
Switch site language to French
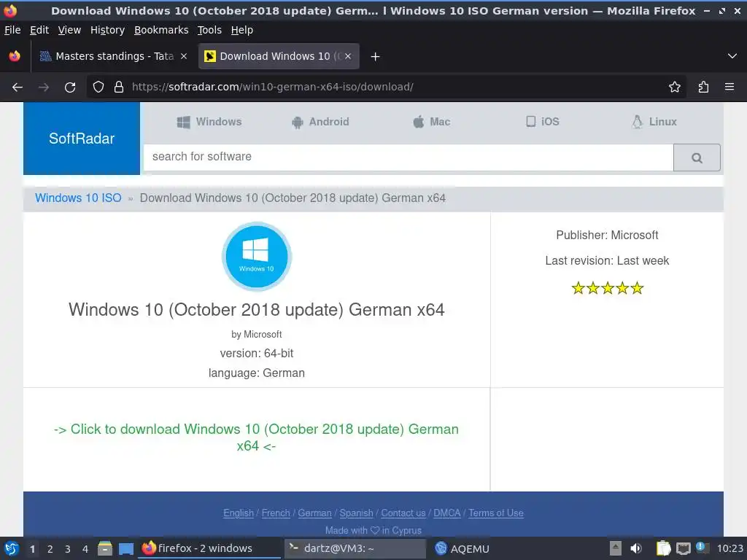coord(276,513)
